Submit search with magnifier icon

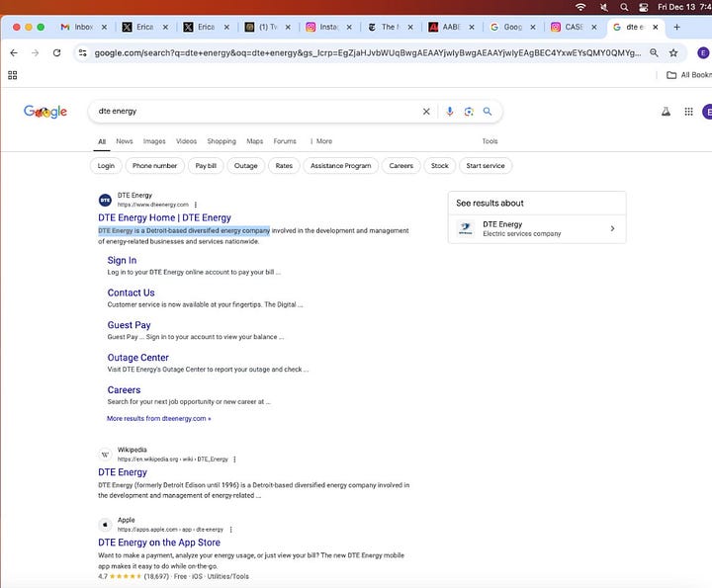click(488, 112)
